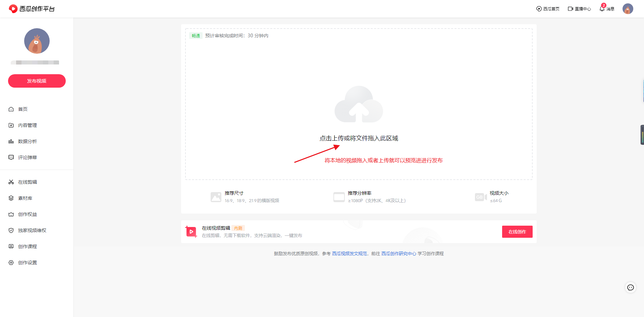The height and width of the screenshot is (317, 644).
Task: Open 创作设置 in the sidebar
Action: click(x=28, y=263)
